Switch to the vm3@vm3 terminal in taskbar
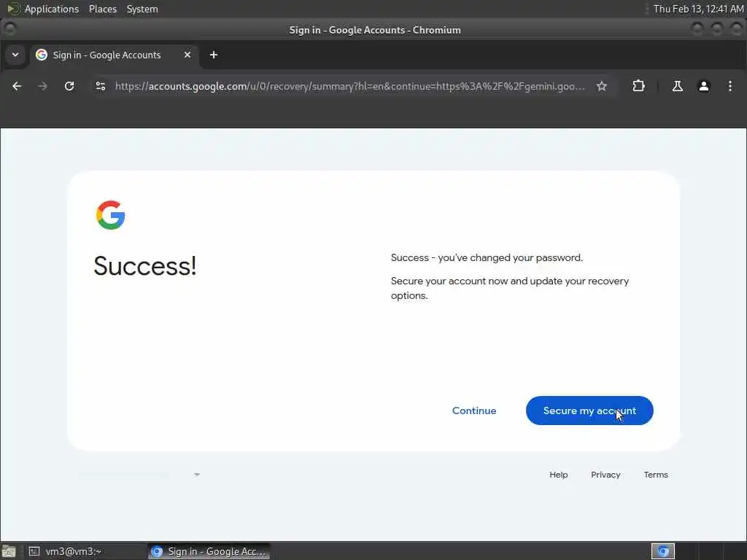This screenshot has width=747, height=560. pos(85,551)
